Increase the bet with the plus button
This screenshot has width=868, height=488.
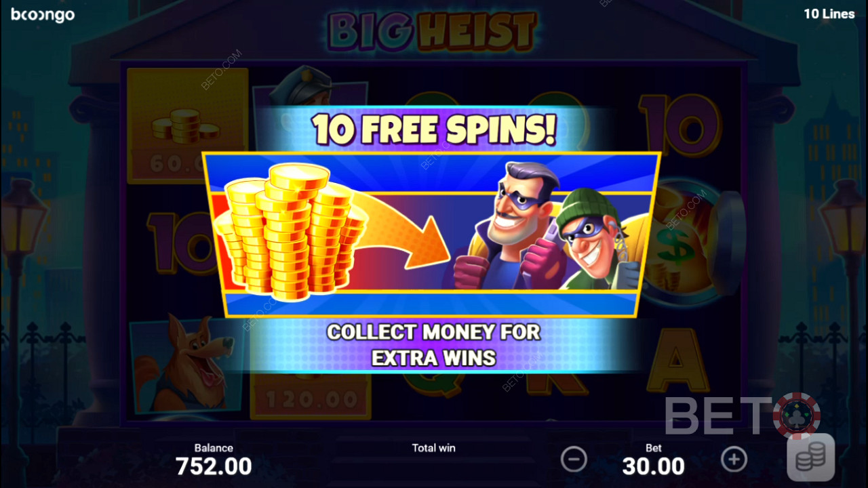point(734,460)
